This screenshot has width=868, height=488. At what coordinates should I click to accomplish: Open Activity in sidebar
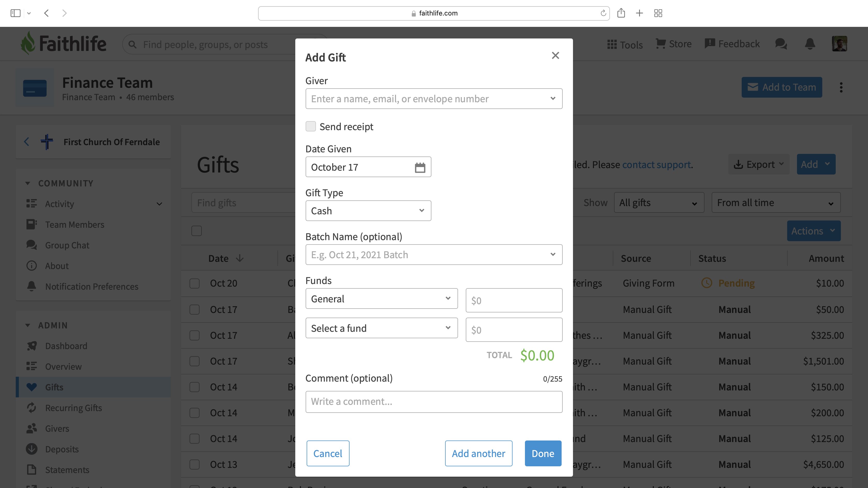(x=59, y=204)
